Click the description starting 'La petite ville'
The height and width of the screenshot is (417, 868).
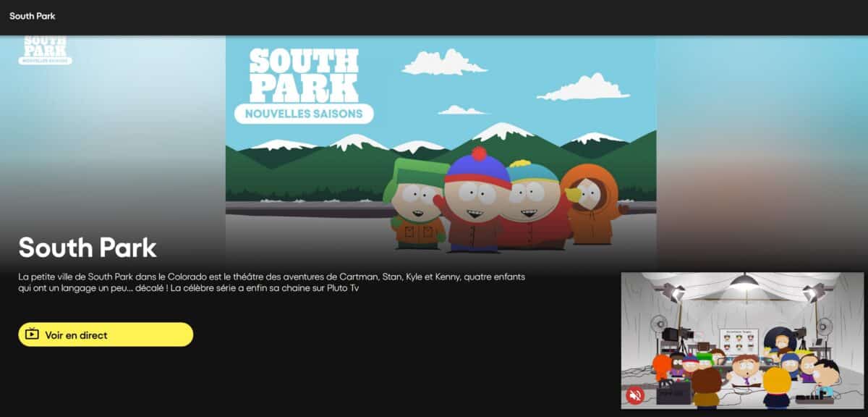(x=271, y=282)
